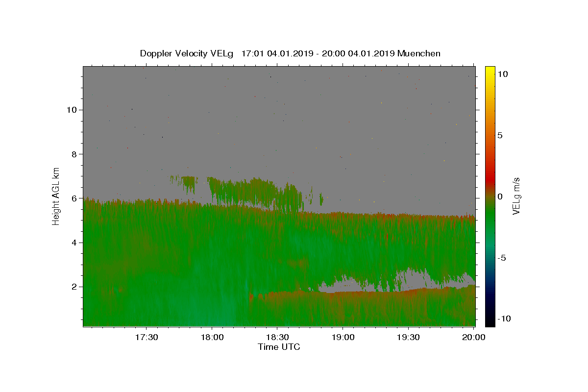Viewport: 588px width, 392px height.
Task: Click the 'Height AGL km' axis label
Action: (x=56, y=196)
